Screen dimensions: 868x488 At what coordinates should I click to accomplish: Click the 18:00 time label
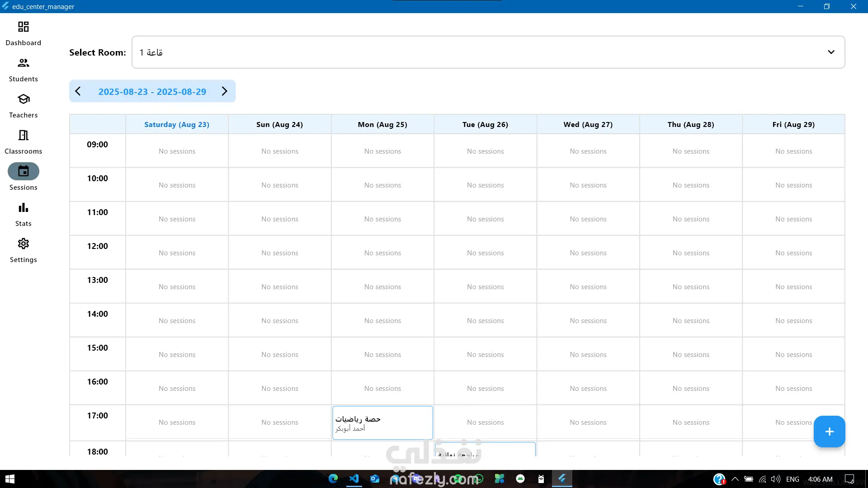97,452
